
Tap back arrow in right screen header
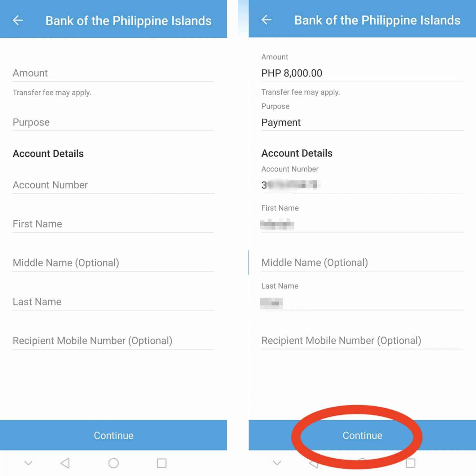266,20
